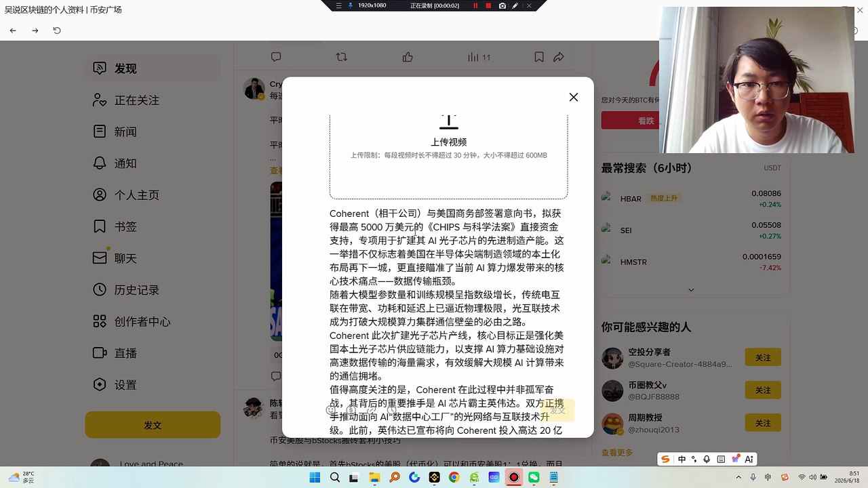Screen dimensions: 868x488
Task: Pause the screen recording
Action: point(475,5)
